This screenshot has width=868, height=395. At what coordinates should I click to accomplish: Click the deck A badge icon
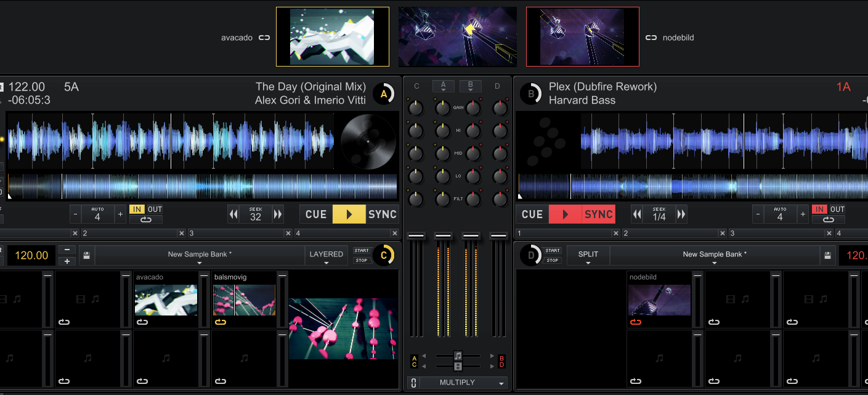pyautogui.click(x=384, y=94)
